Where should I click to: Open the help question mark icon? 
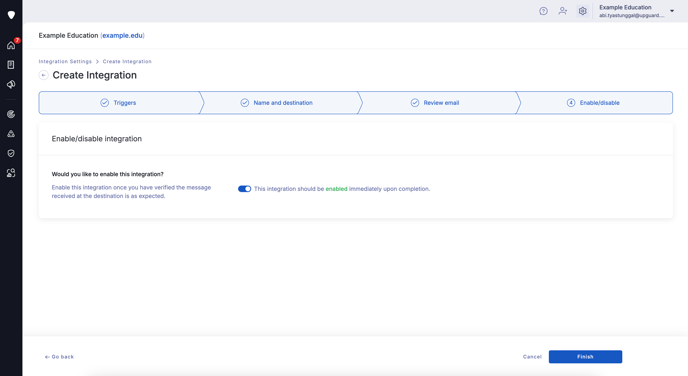tap(543, 11)
